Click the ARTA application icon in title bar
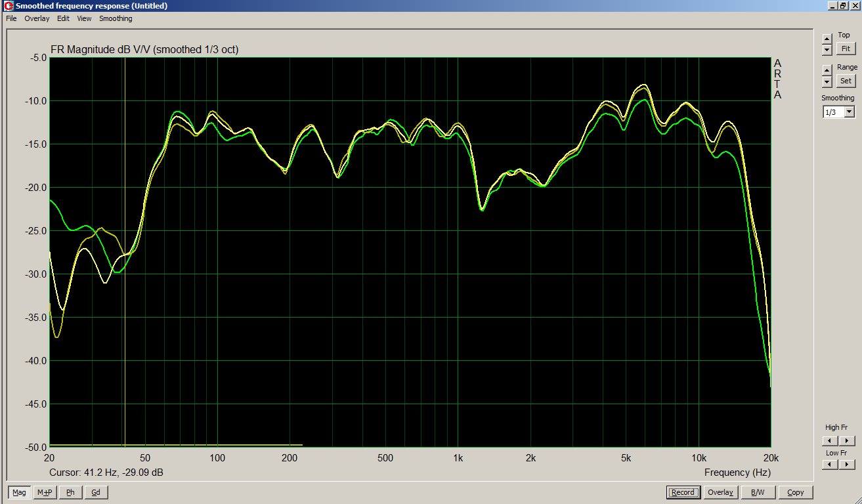The image size is (862, 504). point(9,6)
